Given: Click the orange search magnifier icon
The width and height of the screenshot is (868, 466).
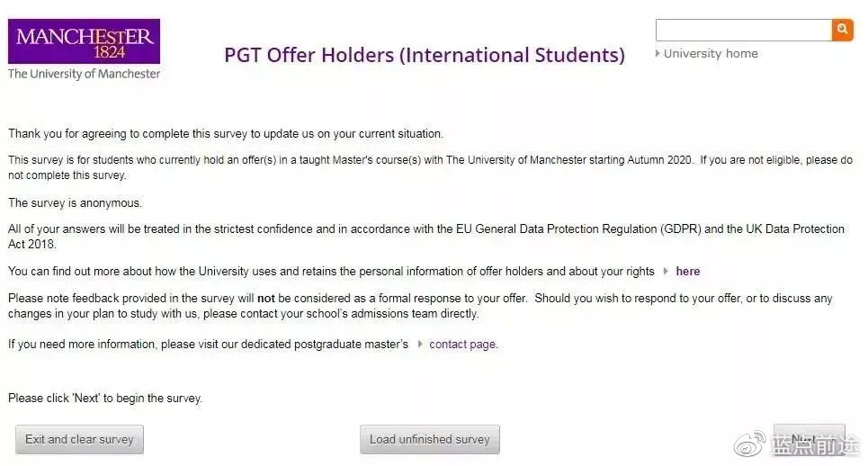Looking at the screenshot, I should [x=842, y=30].
